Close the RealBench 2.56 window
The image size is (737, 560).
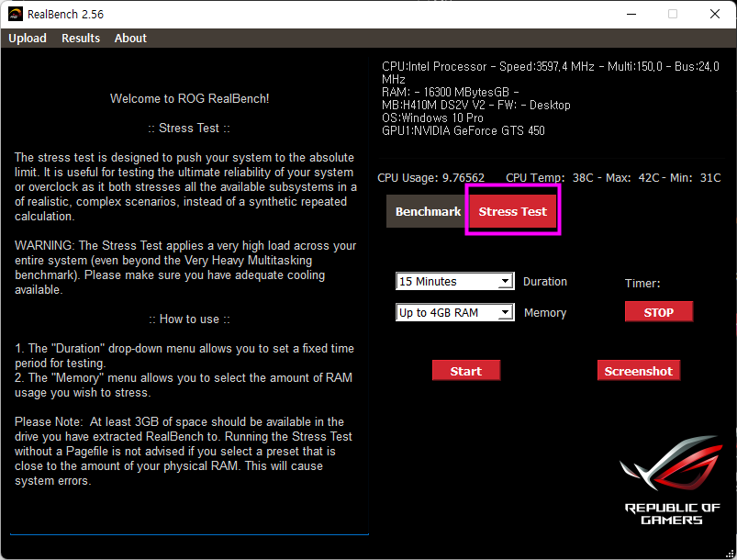click(714, 14)
